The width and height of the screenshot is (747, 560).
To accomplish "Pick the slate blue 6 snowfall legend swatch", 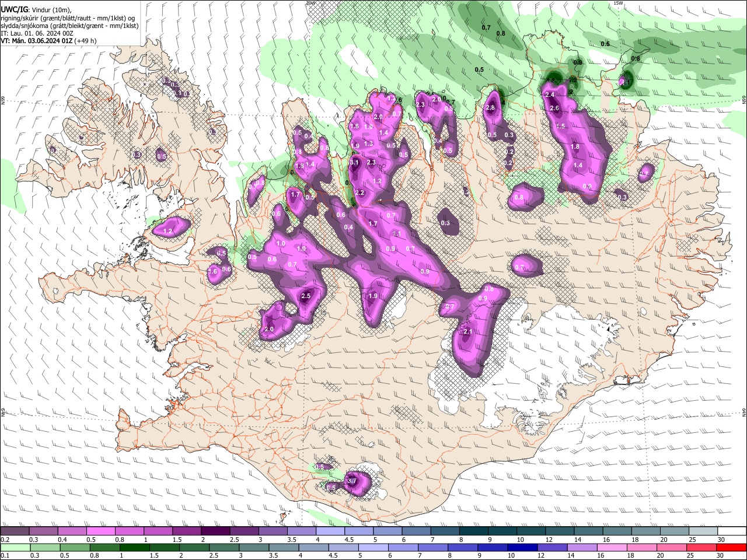I will (x=416, y=531).
